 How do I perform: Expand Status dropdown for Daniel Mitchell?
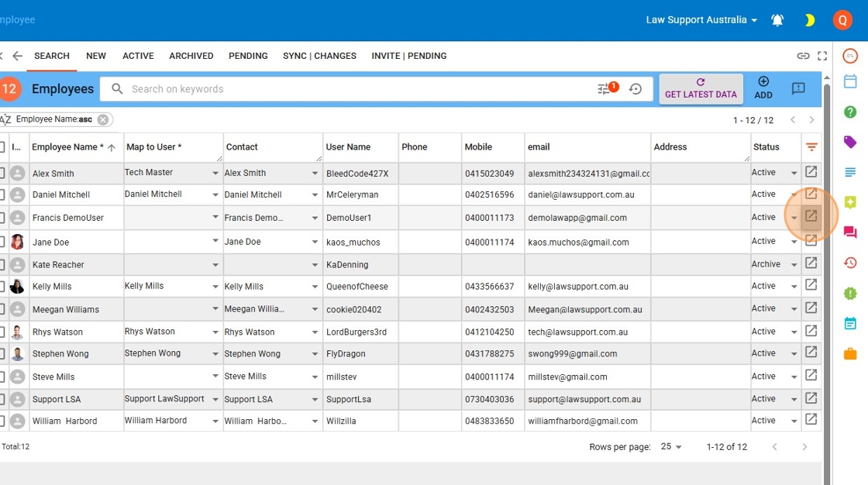[794, 195]
